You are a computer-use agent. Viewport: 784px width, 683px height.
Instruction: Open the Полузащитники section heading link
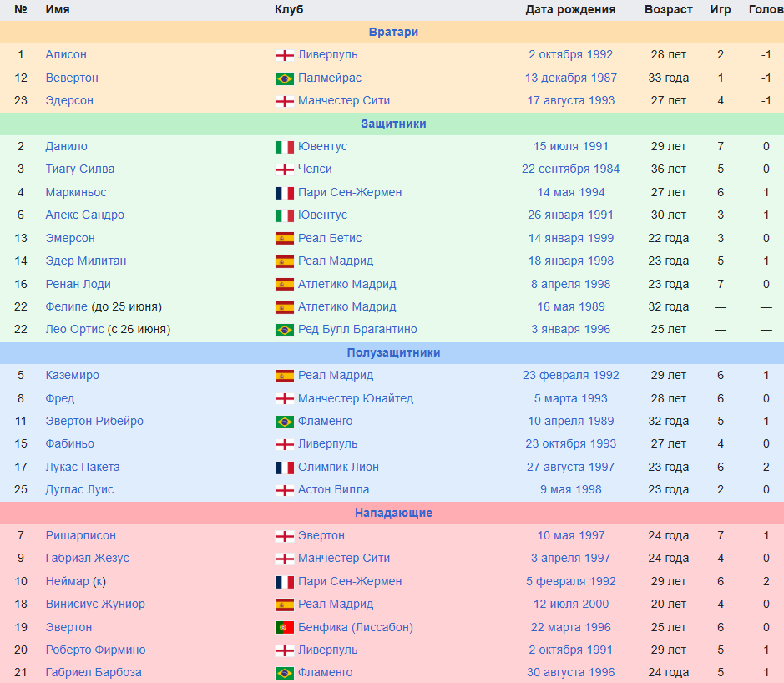[393, 352]
